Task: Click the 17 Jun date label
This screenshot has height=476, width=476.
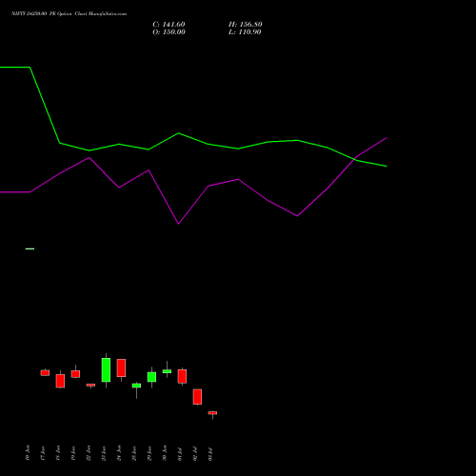Action: pos(43,453)
